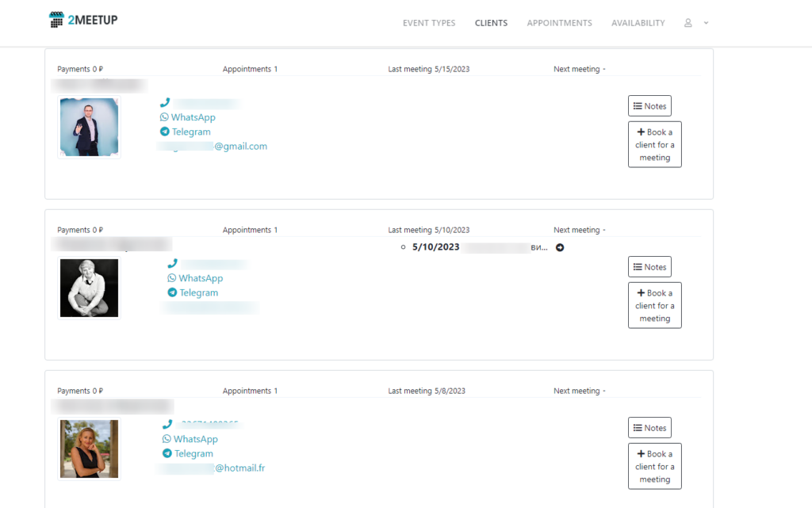Image resolution: width=812 pixels, height=508 pixels.
Task: Click the third client's photo thumbnail
Action: 89,449
